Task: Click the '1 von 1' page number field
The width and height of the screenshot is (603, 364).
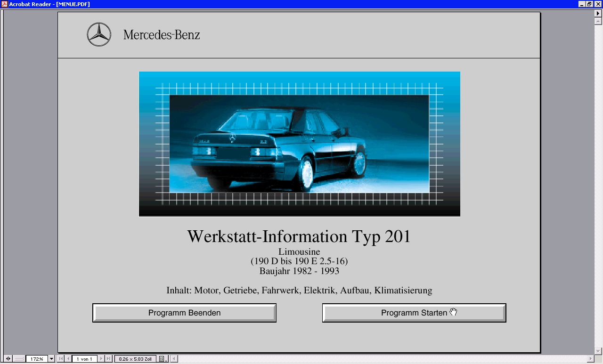Action: [84, 359]
